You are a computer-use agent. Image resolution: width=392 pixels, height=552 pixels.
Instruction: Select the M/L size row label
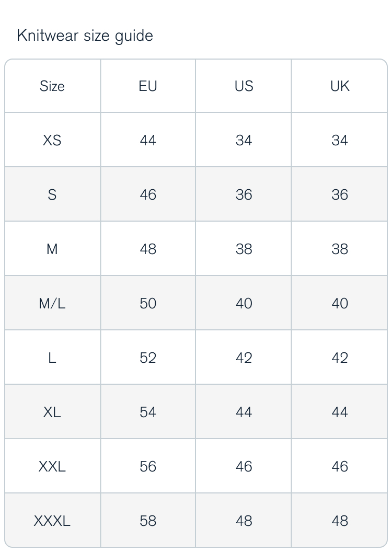pos(52,304)
